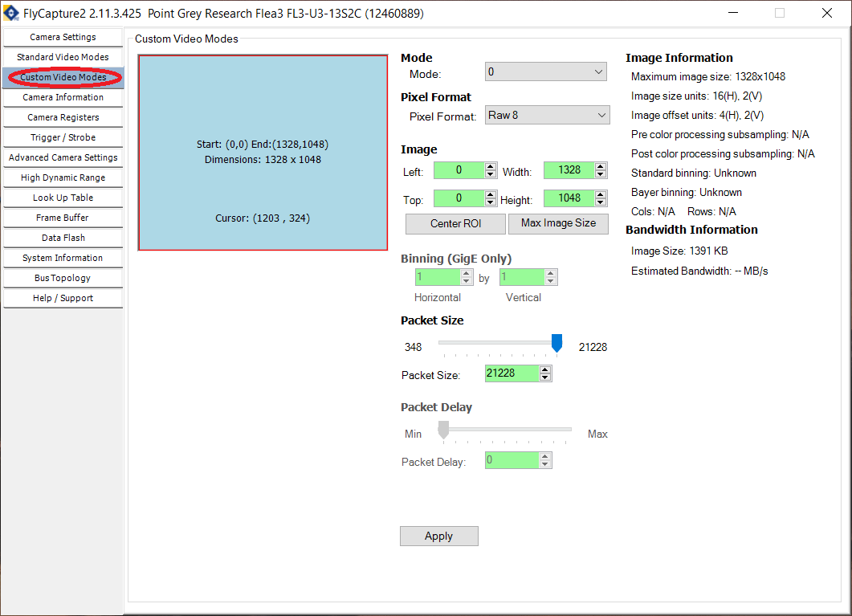The height and width of the screenshot is (616, 852).
Task: Click the Packet Size slider handle
Action: pyautogui.click(x=557, y=343)
